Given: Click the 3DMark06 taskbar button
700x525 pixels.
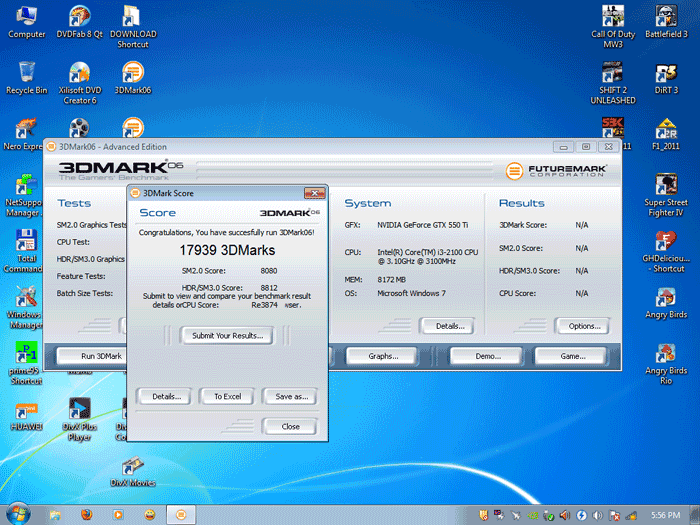Looking at the screenshot, I should pyautogui.click(x=181, y=515).
